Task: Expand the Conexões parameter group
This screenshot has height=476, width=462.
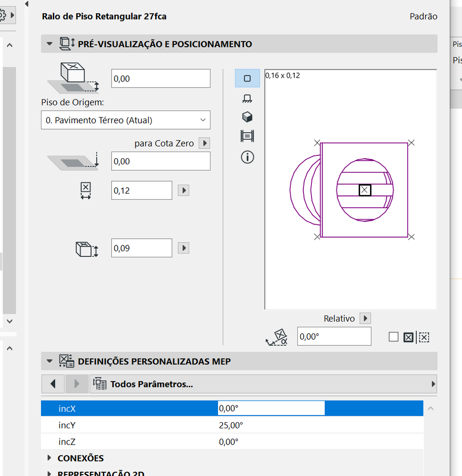Action: [x=49, y=458]
